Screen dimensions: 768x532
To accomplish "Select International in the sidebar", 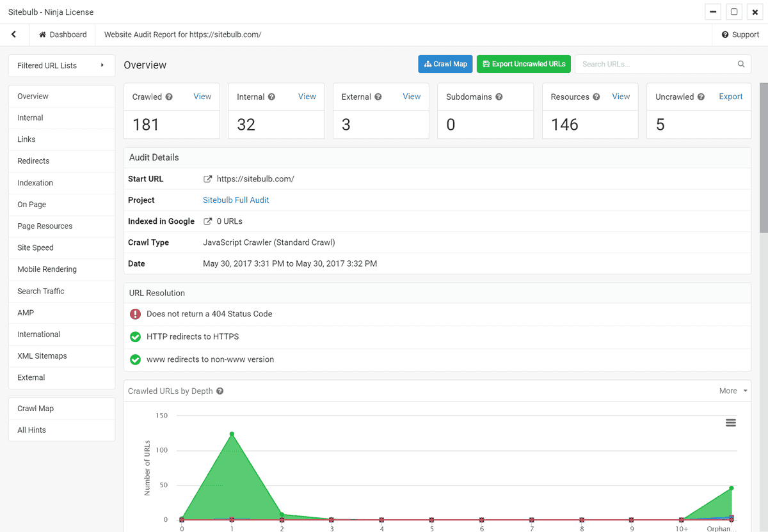I will (x=61, y=334).
